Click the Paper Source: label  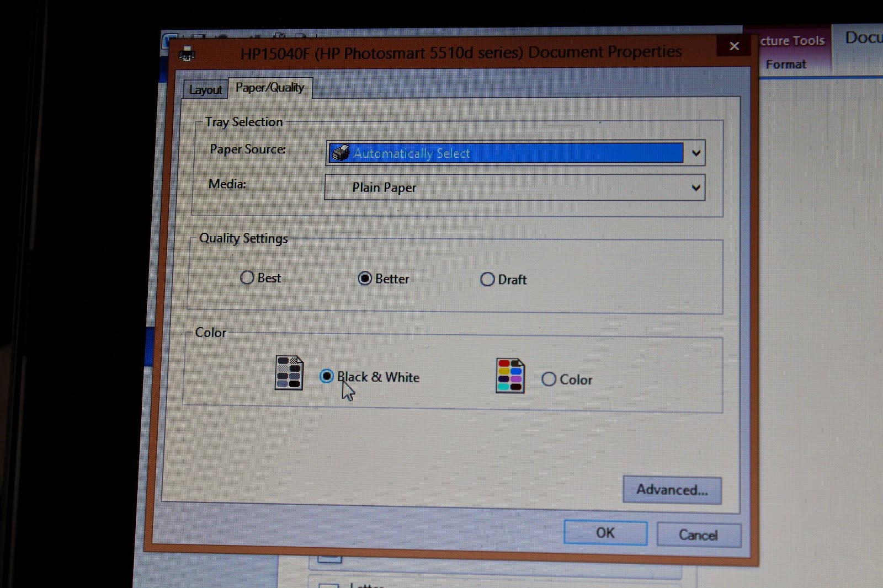[x=248, y=149]
